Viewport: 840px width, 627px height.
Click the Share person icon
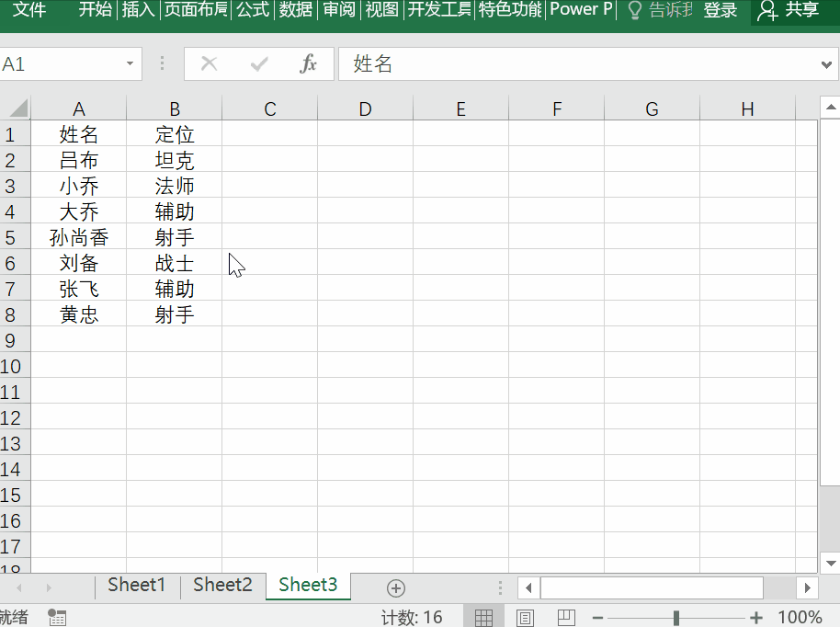tap(767, 10)
